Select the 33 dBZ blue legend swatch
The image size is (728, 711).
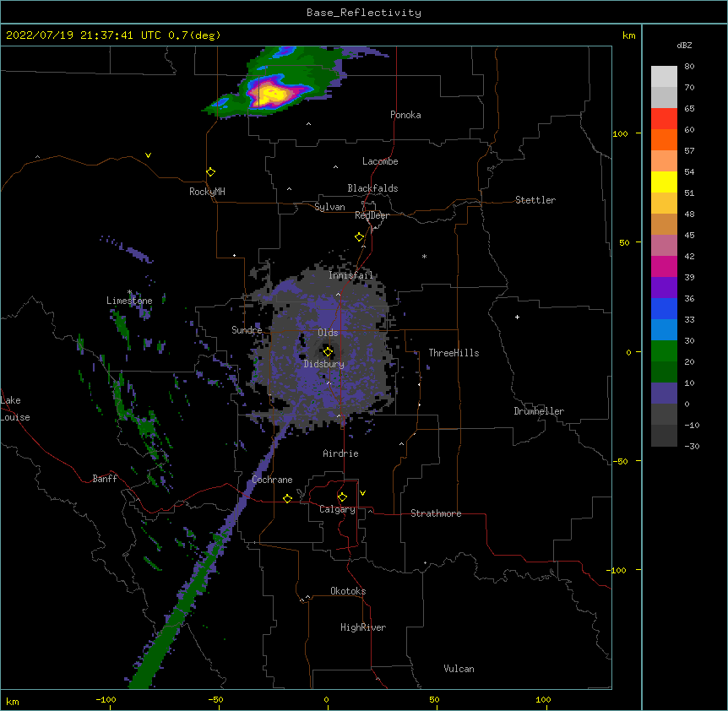coord(664,329)
